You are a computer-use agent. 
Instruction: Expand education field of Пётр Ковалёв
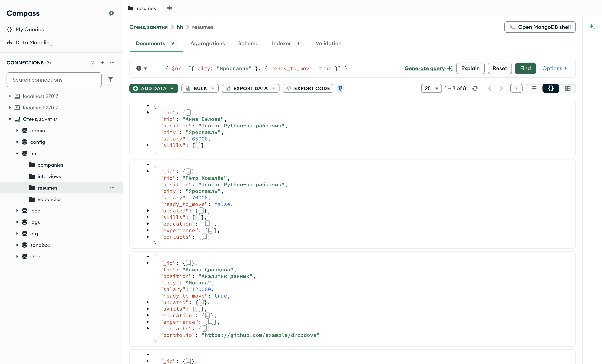pos(148,224)
